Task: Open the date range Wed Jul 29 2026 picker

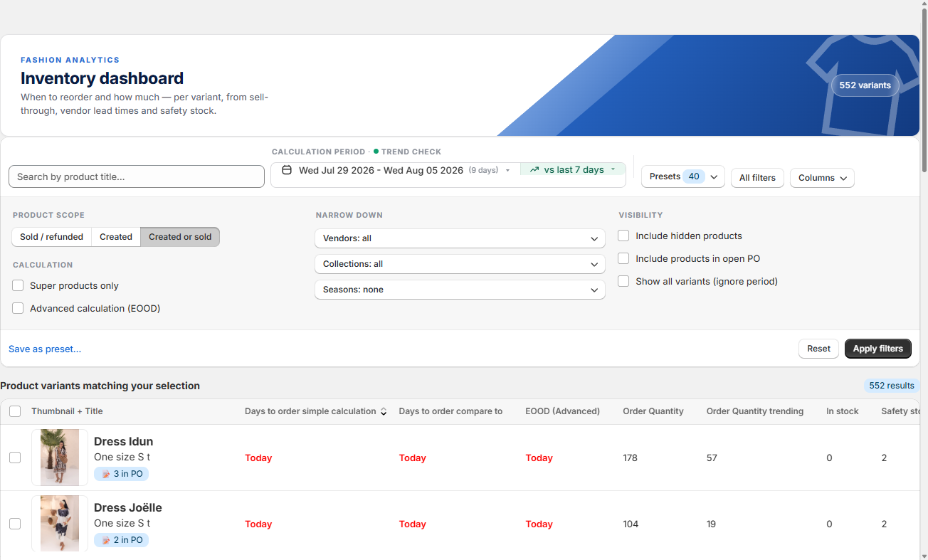Action: click(x=395, y=170)
